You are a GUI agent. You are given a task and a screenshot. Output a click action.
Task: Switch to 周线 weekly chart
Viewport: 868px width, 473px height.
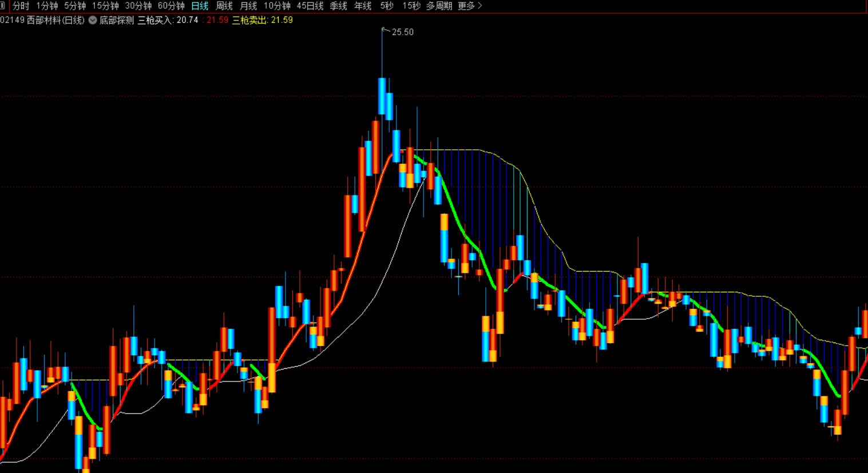(x=224, y=6)
